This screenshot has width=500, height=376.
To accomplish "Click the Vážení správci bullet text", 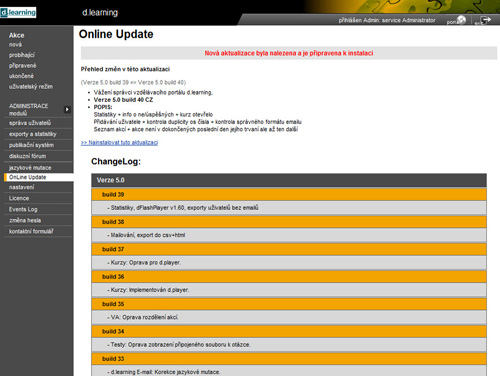I will pos(153,93).
